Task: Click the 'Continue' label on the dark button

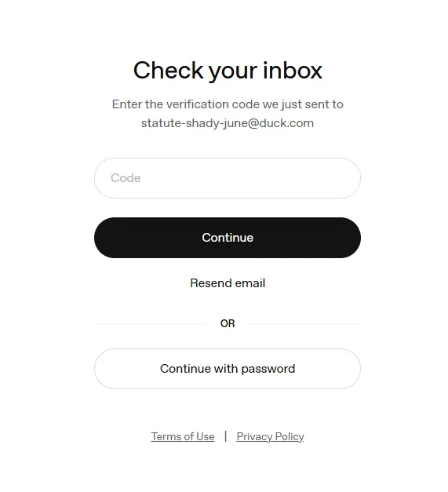Action: point(228,238)
